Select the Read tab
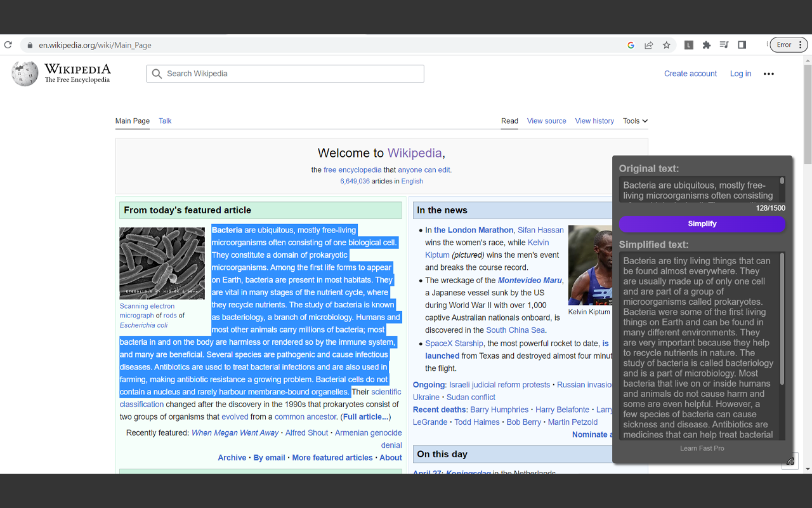 [x=509, y=121]
